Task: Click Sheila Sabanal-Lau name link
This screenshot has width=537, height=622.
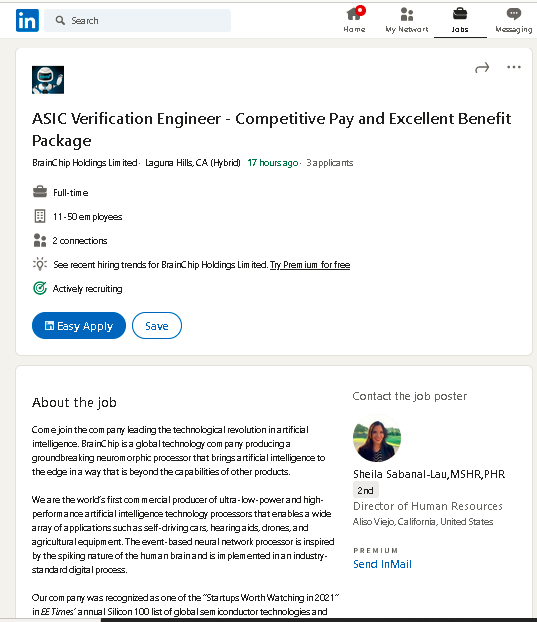Action: (429, 474)
